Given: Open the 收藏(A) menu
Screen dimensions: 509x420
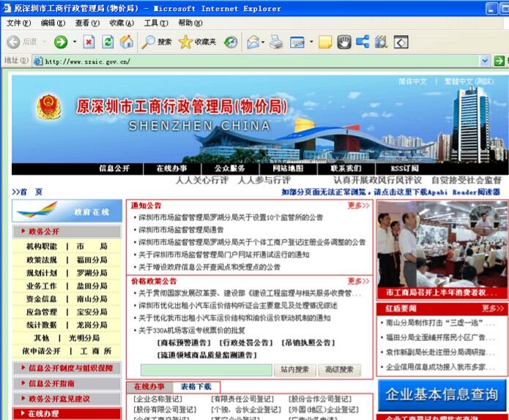Looking at the screenshot, I should tap(122, 23).
